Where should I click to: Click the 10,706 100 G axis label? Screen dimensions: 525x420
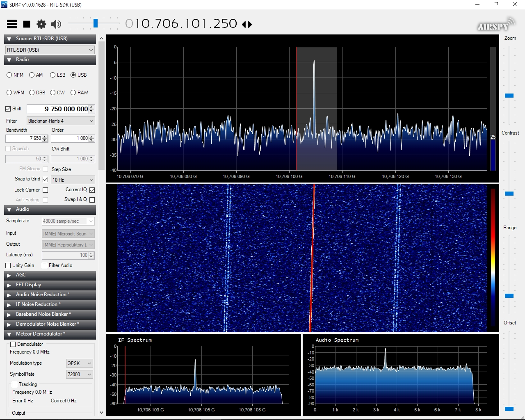289,176
